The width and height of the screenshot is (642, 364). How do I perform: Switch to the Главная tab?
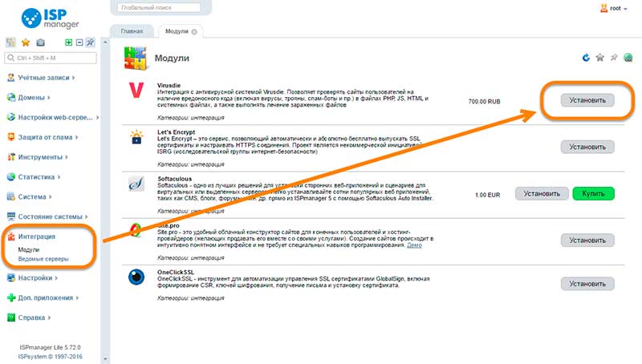pos(132,31)
